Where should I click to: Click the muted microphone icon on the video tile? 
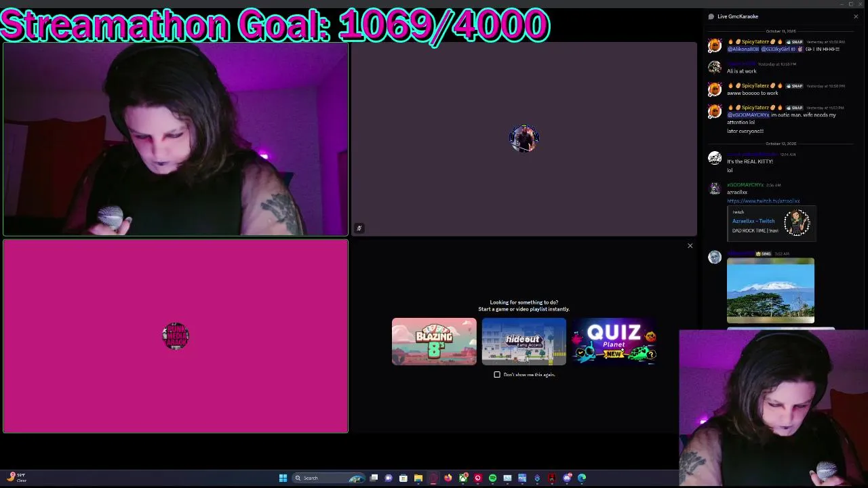(x=359, y=228)
